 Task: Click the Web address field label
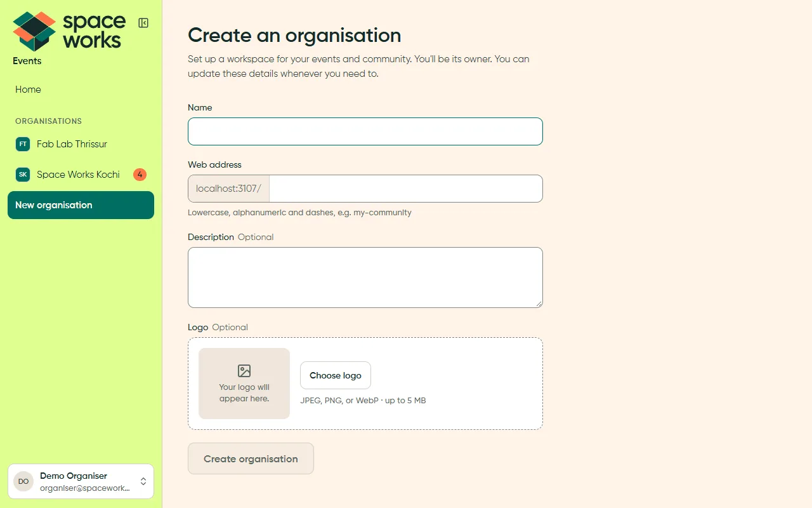coord(214,164)
